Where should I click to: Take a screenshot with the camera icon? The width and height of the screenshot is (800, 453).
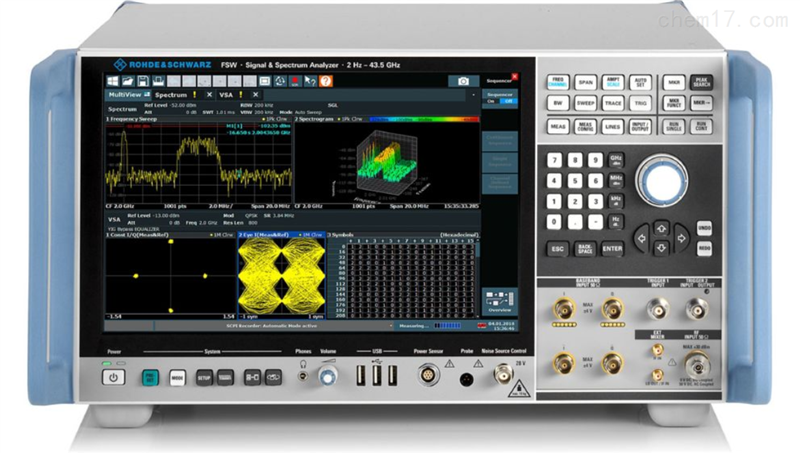coord(463,81)
